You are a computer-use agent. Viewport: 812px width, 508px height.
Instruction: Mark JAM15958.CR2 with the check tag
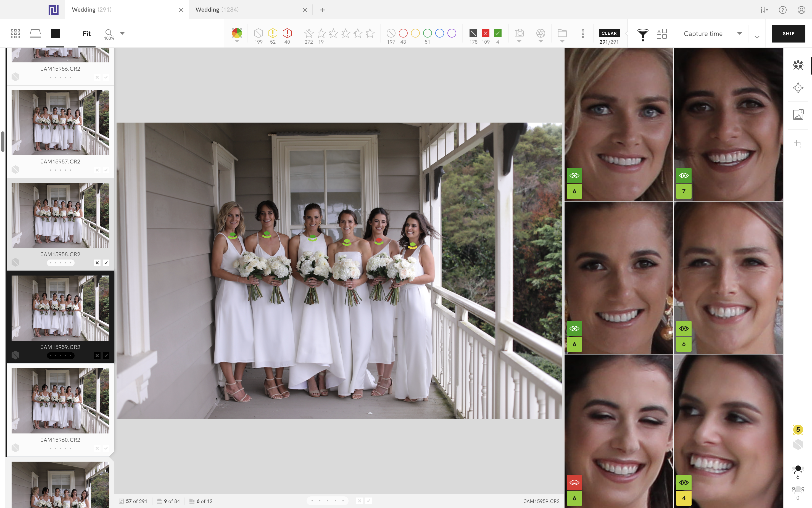click(106, 263)
